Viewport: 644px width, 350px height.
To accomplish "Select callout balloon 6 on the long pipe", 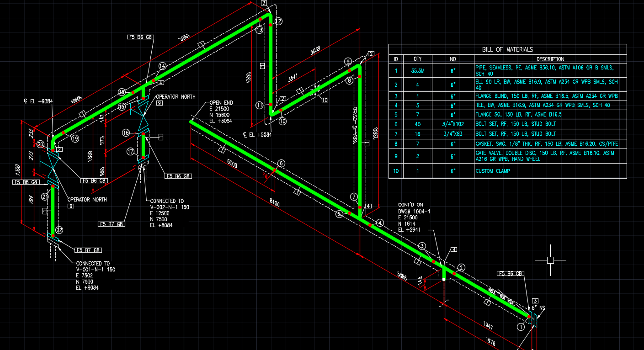I will point(281,163).
